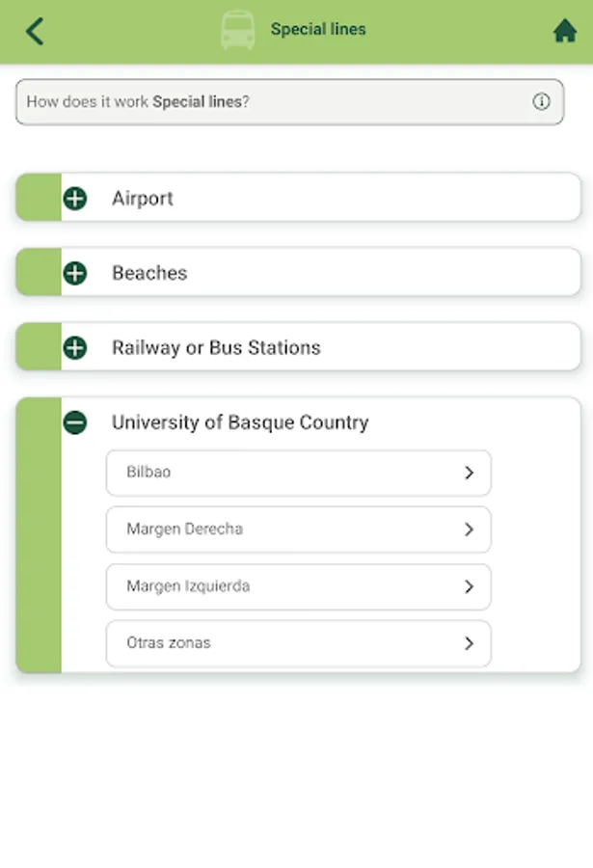Tap the Margen Izquierda chevron arrow

469,586
